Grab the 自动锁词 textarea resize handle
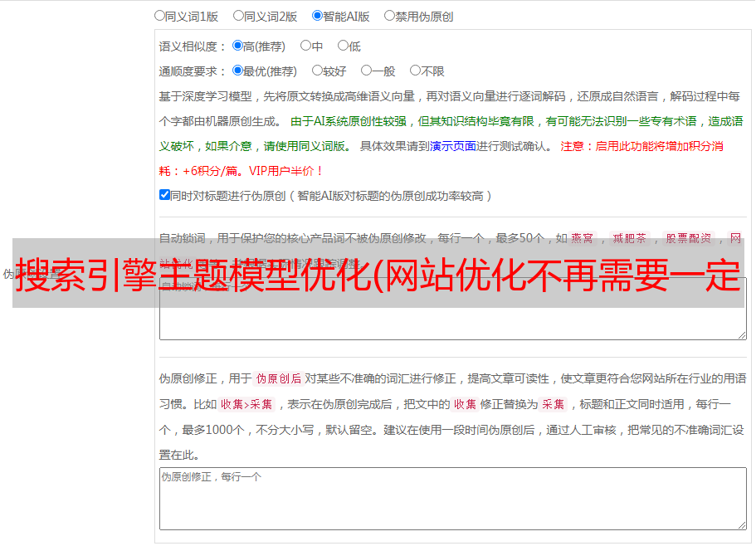756x546 pixels. point(742,335)
